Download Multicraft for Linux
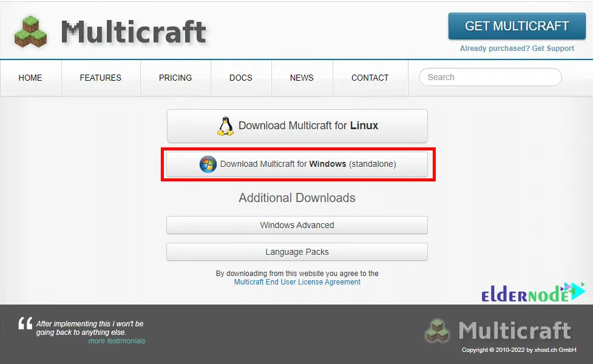Image resolution: width=593 pixels, height=364 pixels. click(297, 126)
